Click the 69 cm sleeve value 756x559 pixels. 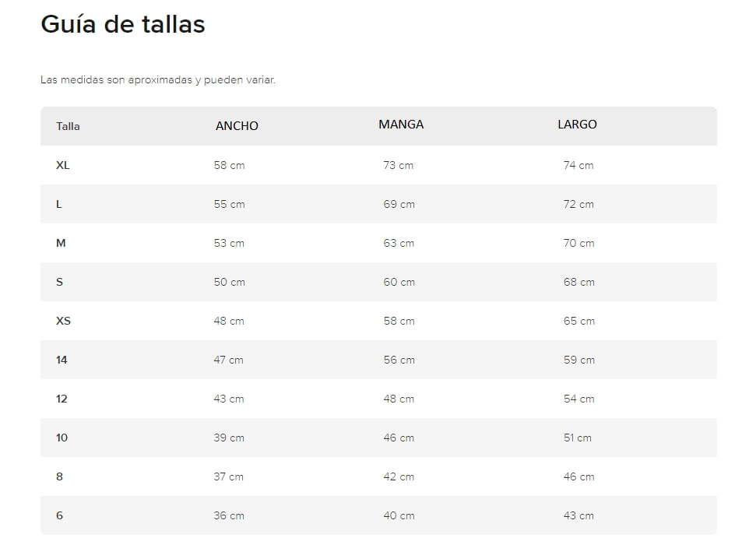coord(399,204)
